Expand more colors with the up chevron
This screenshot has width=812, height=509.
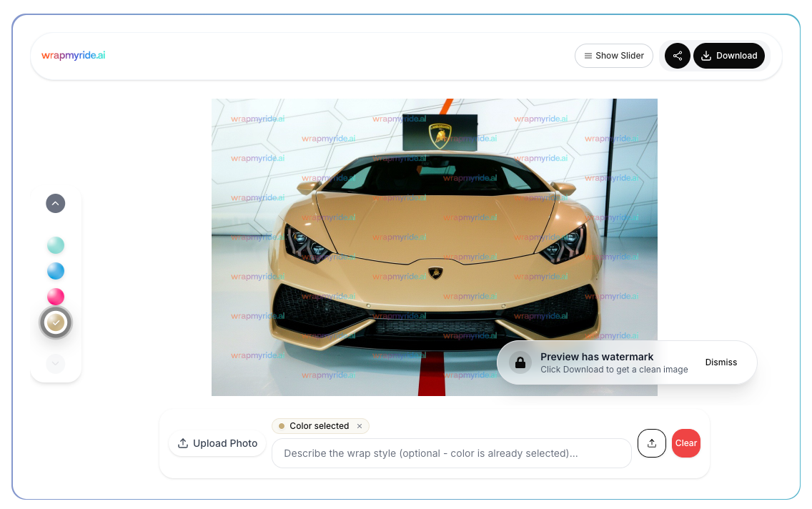(55, 203)
